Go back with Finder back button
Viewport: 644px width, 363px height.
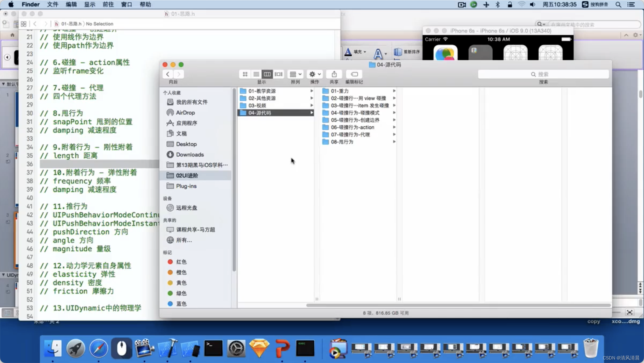coord(168,74)
